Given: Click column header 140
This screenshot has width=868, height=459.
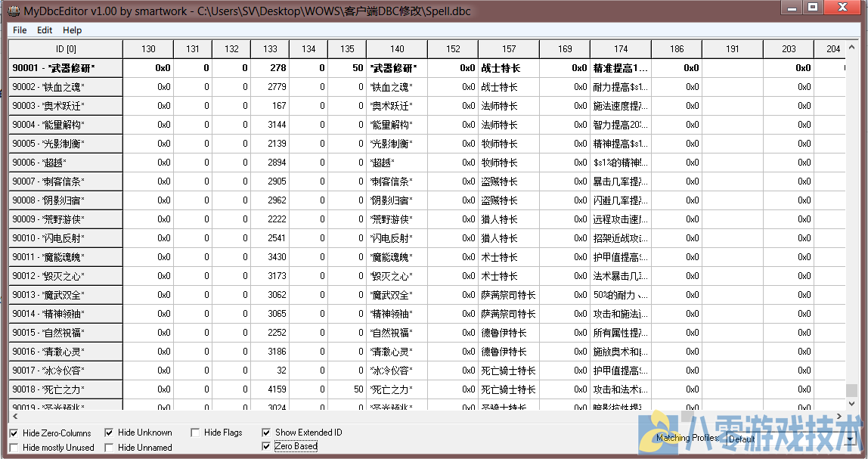Looking at the screenshot, I should pos(396,49).
